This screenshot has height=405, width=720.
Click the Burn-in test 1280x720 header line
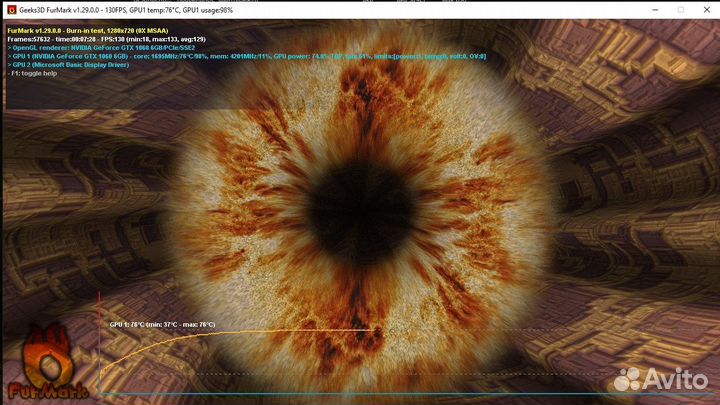pyautogui.click(x=92, y=30)
